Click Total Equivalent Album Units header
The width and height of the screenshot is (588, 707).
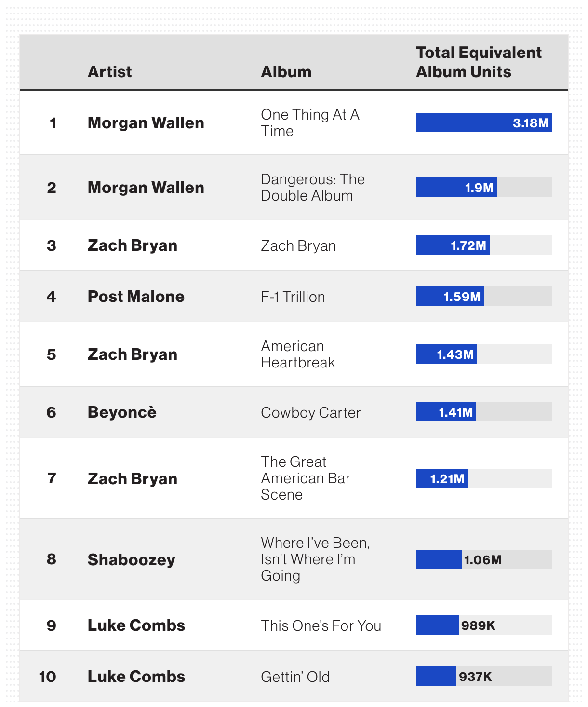479,62
